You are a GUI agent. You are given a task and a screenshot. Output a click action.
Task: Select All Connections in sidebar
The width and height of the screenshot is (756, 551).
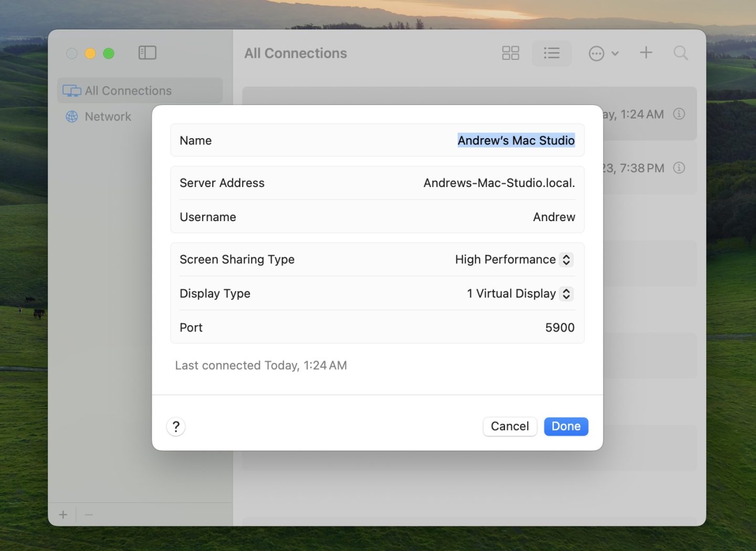tap(128, 91)
